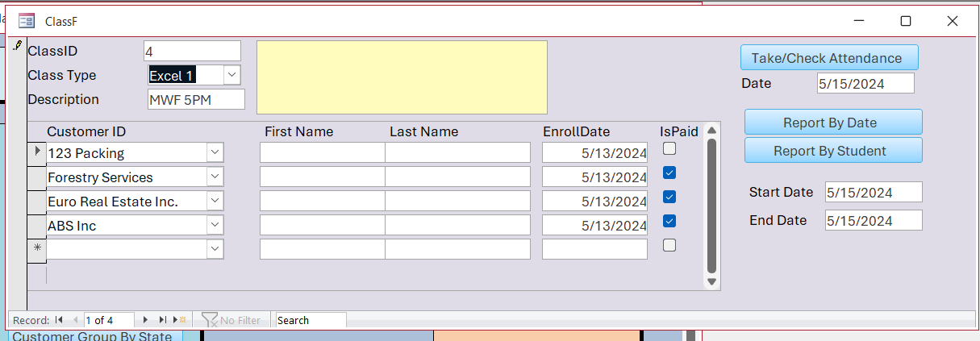The width and height of the screenshot is (980, 341).
Task: Expand Customer ID dropdown for Euro Real Estate Inc.
Action: coord(215,201)
